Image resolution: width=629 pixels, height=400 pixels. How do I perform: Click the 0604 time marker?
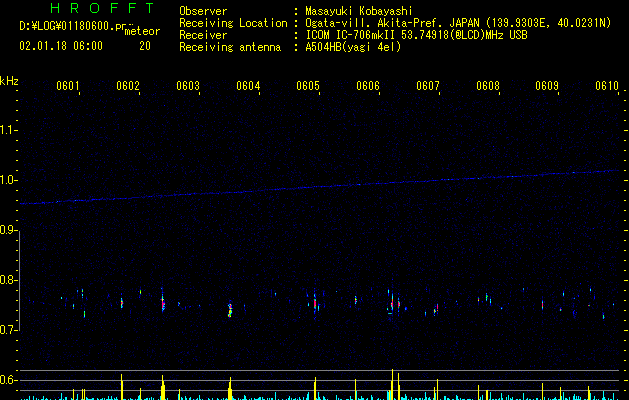(248, 85)
